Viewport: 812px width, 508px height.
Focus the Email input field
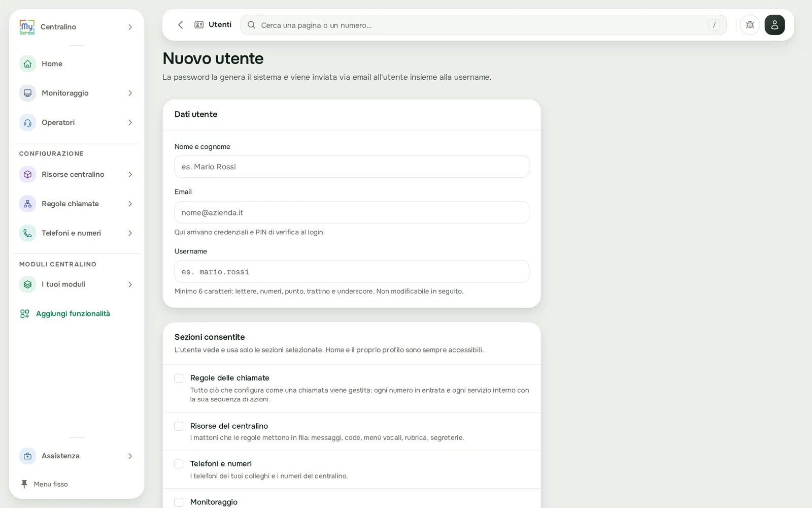[x=352, y=212]
